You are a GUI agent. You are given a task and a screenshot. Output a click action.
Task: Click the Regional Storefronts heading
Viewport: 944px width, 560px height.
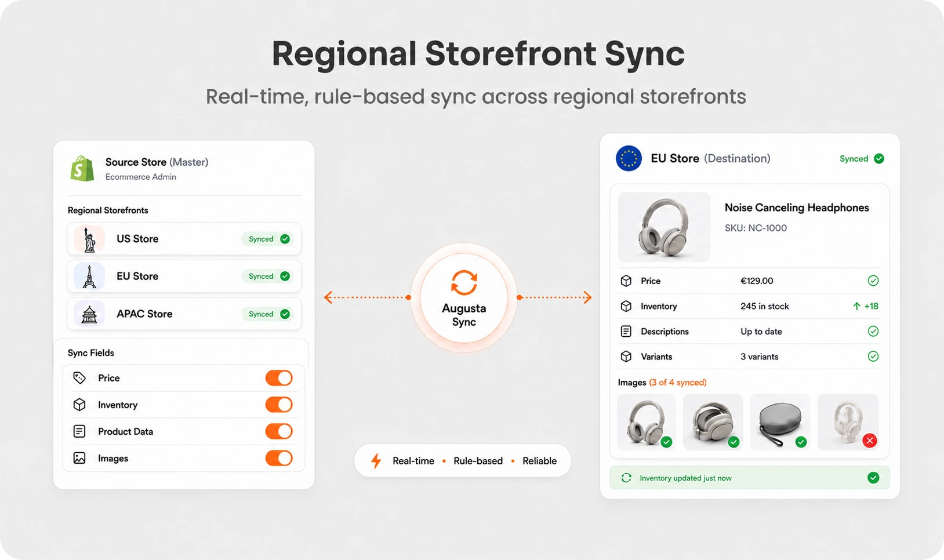(108, 210)
